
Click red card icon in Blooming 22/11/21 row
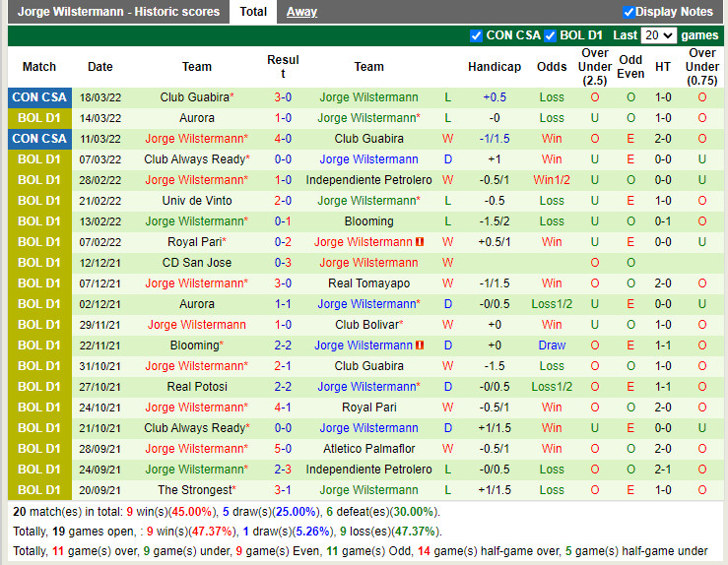[x=420, y=345]
